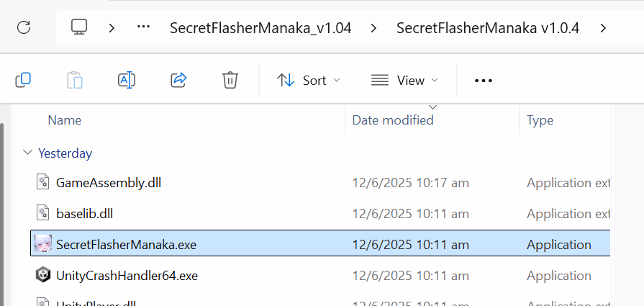
Task: Click the Share toolbar icon
Action: point(178,80)
